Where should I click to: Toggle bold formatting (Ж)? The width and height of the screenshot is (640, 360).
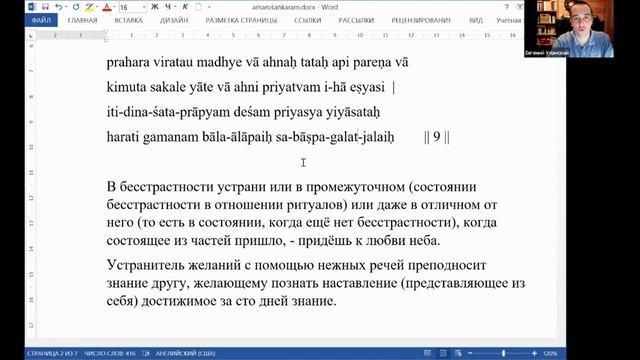pos(155,7)
